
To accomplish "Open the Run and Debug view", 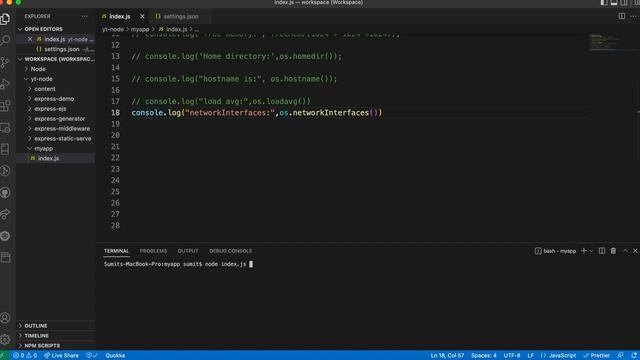I will click(x=6, y=84).
